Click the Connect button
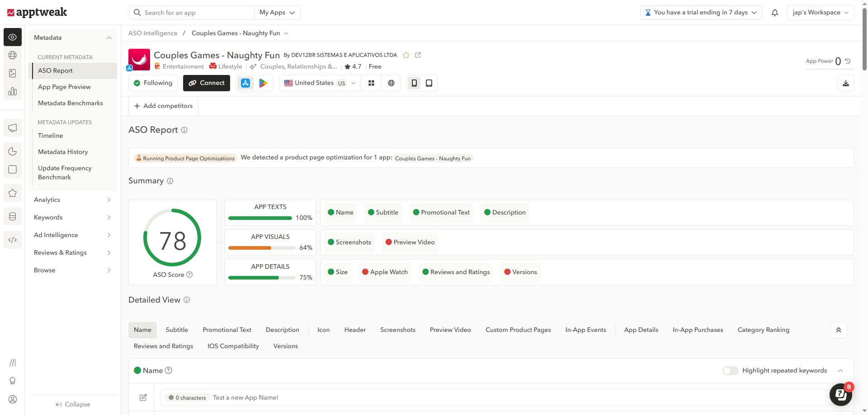868x415 pixels. pyautogui.click(x=207, y=83)
